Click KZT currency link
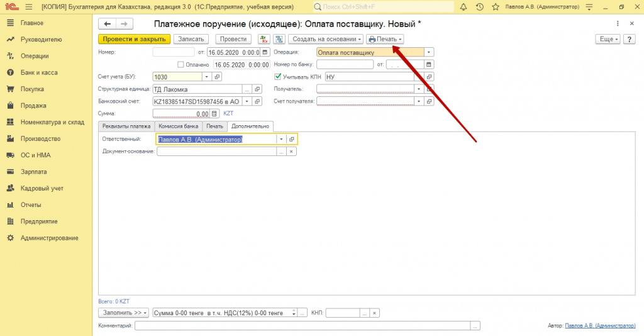 click(x=228, y=113)
